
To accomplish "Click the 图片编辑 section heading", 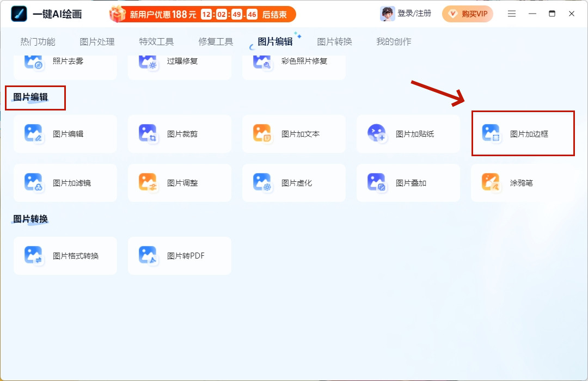I will (30, 97).
